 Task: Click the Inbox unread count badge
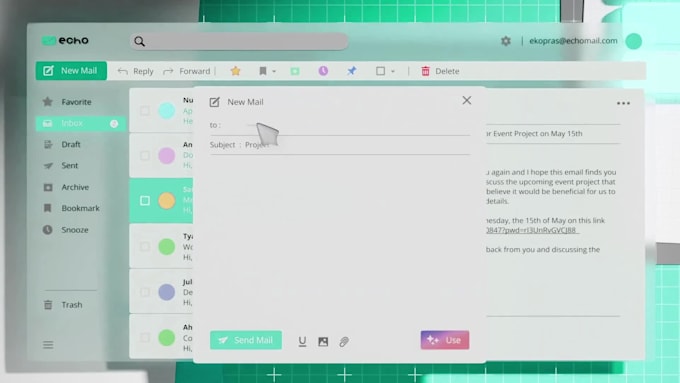[x=114, y=124]
